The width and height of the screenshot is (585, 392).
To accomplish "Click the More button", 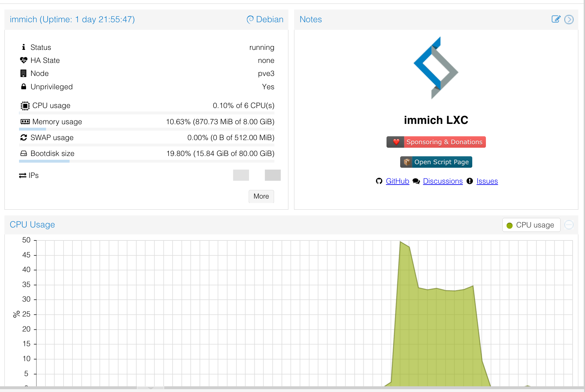I will (x=261, y=196).
